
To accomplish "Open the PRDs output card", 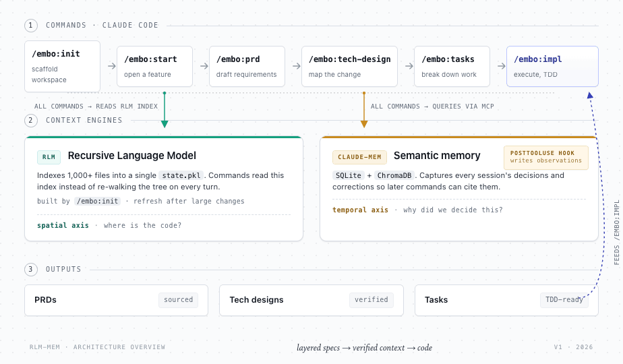I will coord(117,301).
